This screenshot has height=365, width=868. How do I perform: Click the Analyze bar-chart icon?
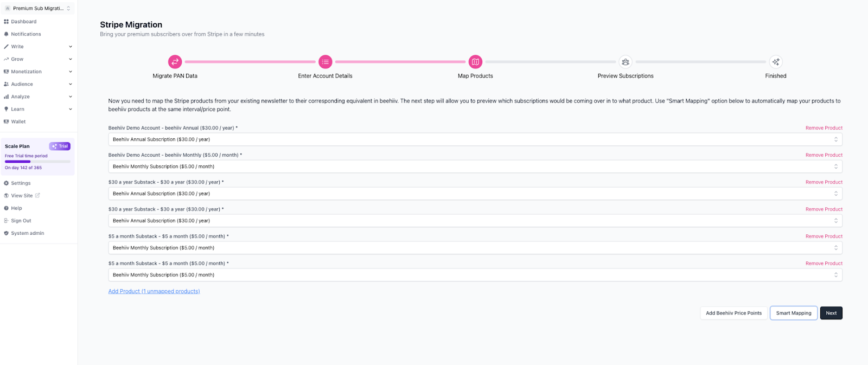pos(6,97)
